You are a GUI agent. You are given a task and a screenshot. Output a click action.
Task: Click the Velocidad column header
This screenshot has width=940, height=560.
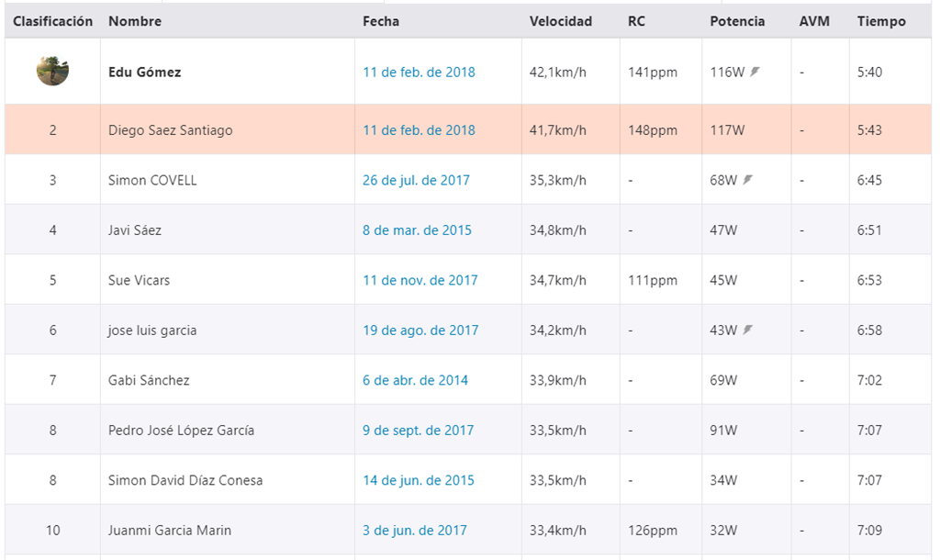point(561,21)
